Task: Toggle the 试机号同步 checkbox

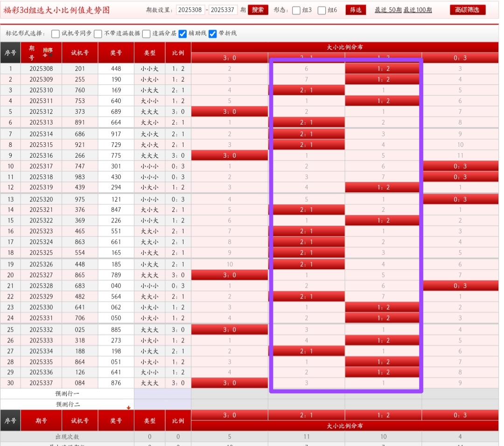Action: point(56,34)
